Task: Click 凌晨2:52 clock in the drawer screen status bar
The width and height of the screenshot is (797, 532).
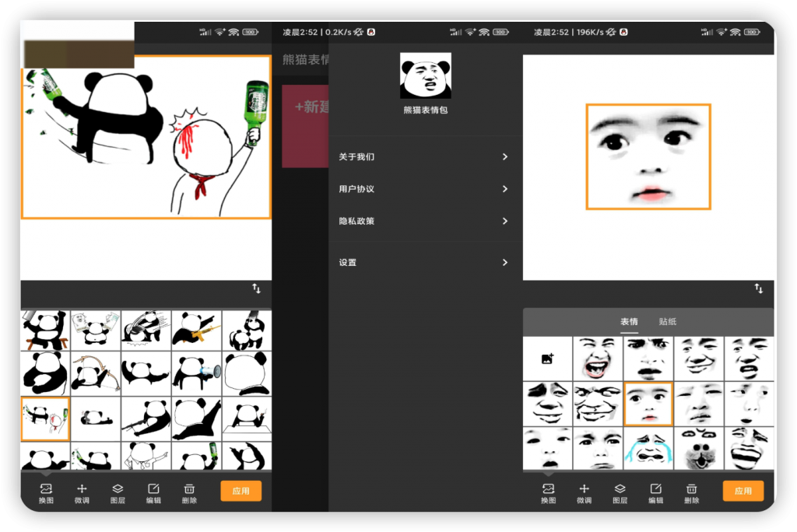Action: tap(300, 32)
